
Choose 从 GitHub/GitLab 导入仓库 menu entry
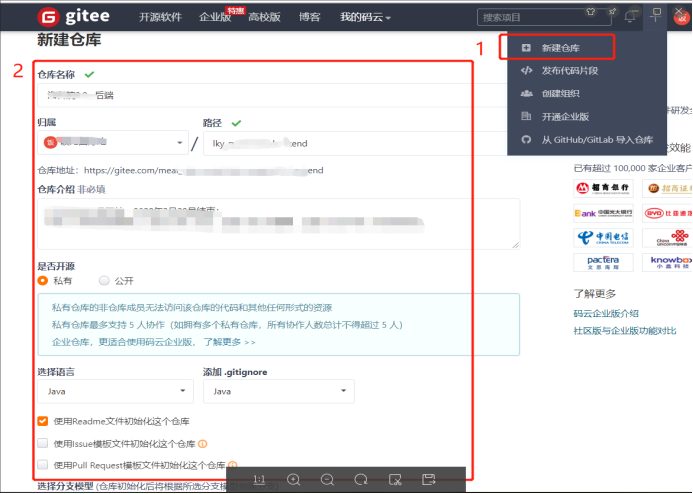pyautogui.click(x=586, y=140)
